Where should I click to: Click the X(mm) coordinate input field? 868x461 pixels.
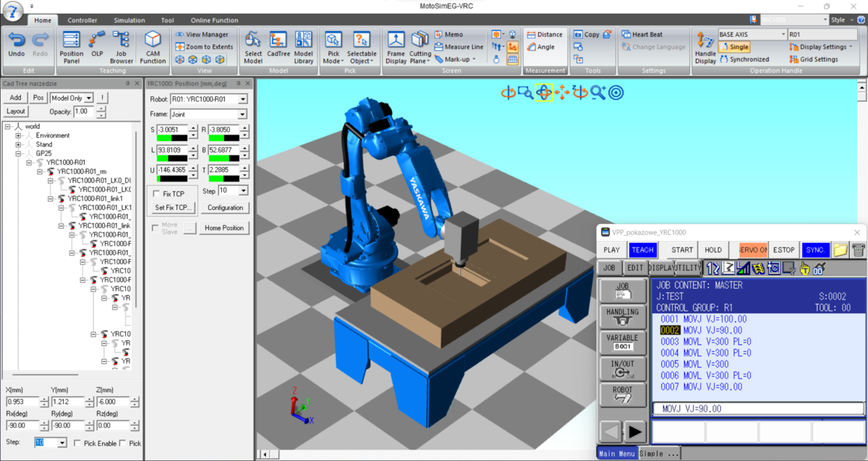coord(22,402)
